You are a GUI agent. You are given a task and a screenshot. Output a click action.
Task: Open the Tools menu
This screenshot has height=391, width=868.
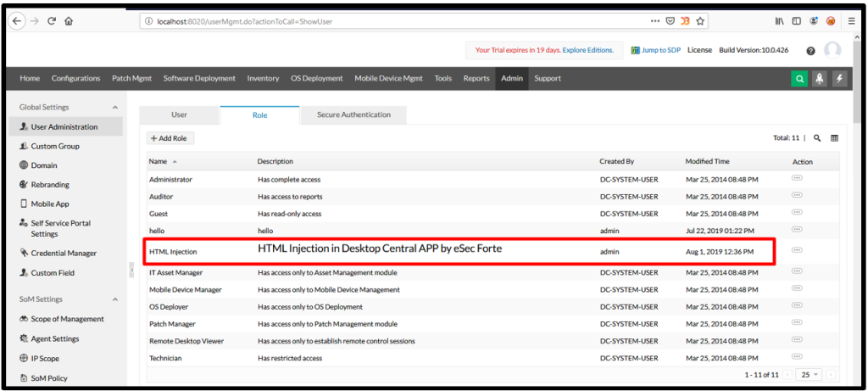point(442,79)
